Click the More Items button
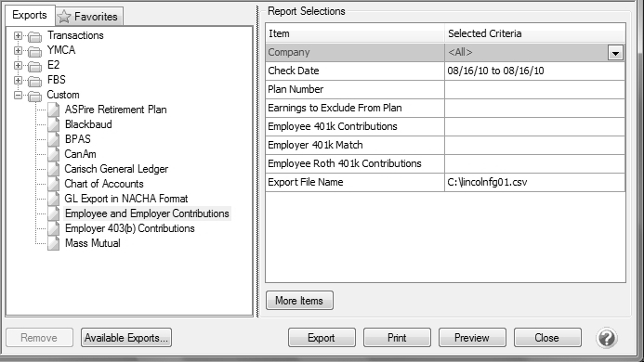This screenshot has width=644, height=362. click(299, 301)
